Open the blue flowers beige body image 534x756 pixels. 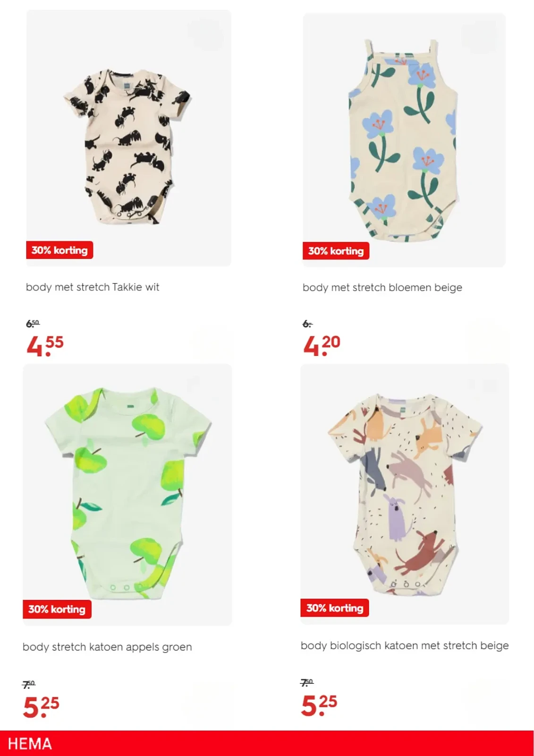404,140
